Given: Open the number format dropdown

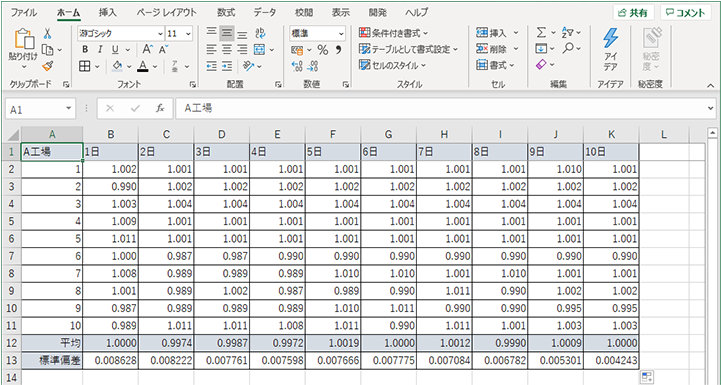Looking at the screenshot, I should click(x=341, y=34).
